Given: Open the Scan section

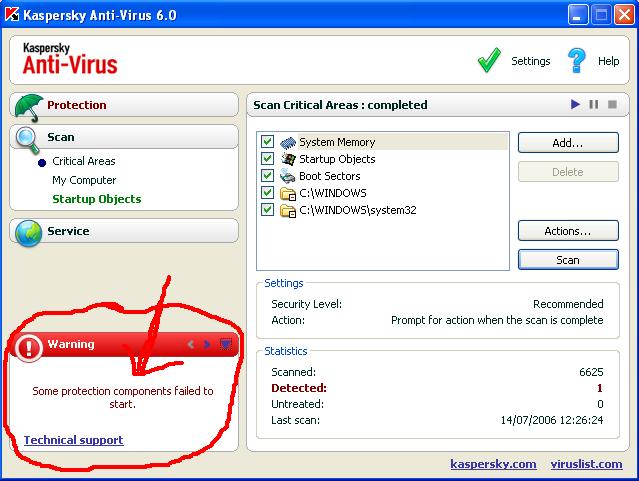Looking at the screenshot, I should pos(124,137).
